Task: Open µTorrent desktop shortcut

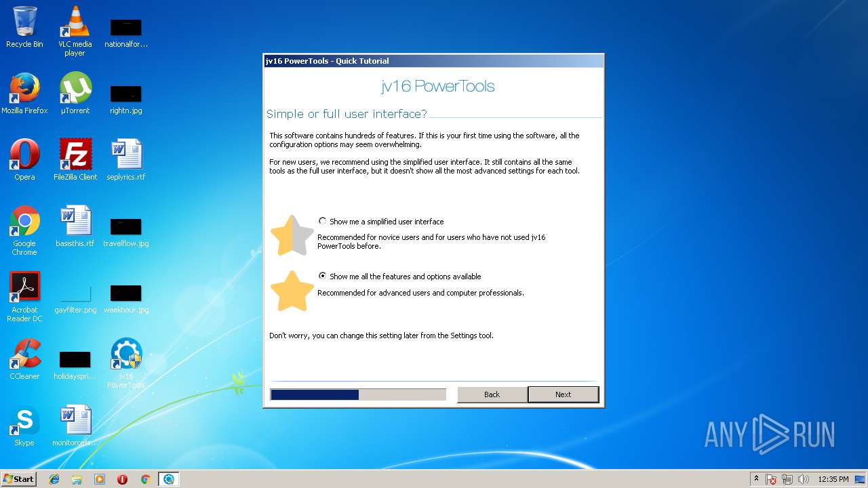Action: [75, 94]
